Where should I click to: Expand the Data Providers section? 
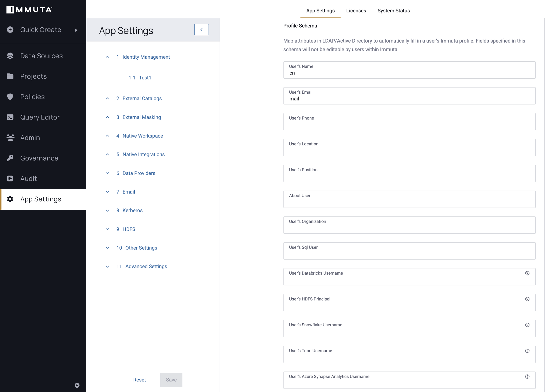[x=107, y=173]
